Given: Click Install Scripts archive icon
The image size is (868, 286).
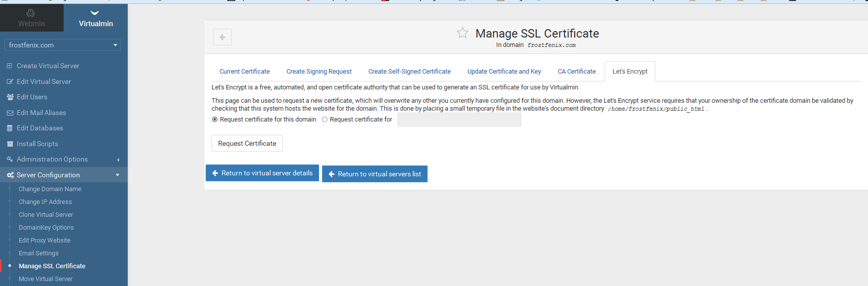Looking at the screenshot, I should pos(10,144).
